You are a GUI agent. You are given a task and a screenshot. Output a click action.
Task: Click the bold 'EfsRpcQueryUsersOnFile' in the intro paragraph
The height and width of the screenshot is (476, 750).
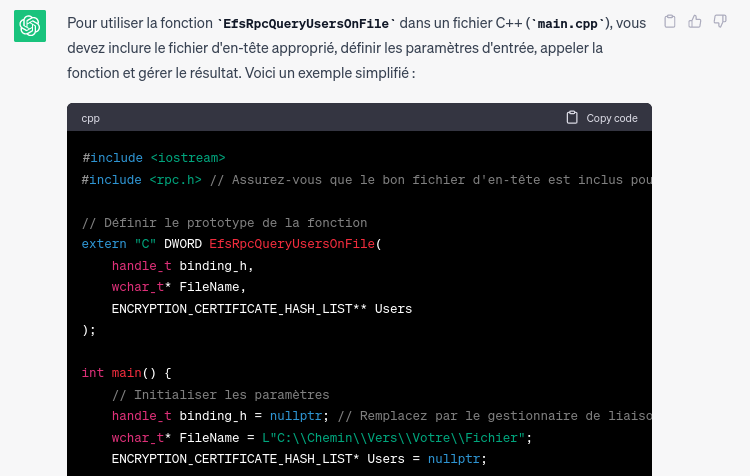pyautogui.click(x=306, y=23)
